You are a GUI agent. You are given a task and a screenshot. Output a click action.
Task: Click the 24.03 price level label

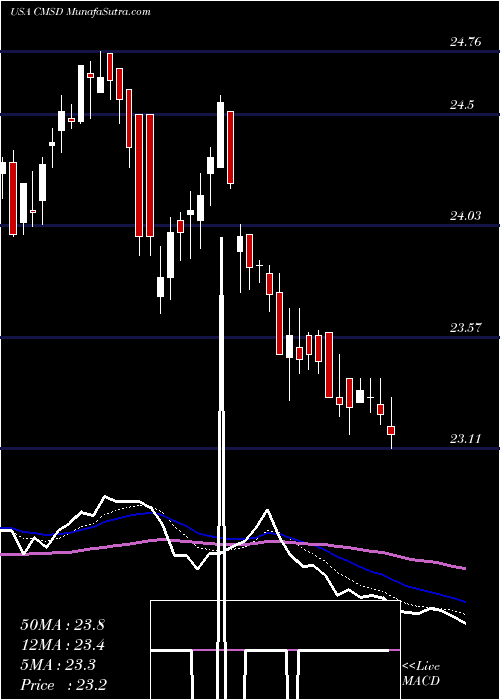click(x=466, y=216)
